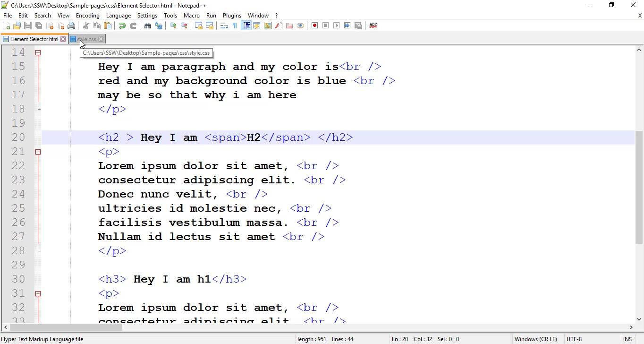Viewport: 644px width, 344px height.
Task: Click the Start Recording macro button
Action: 314,26
